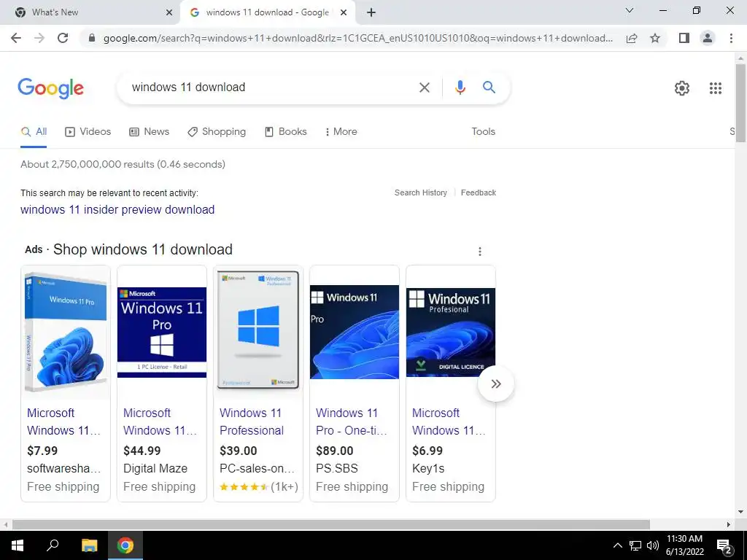Image resolution: width=747 pixels, height=560 pixels.
Task: View site information via lock icon
Action: [x=92, y=38]
